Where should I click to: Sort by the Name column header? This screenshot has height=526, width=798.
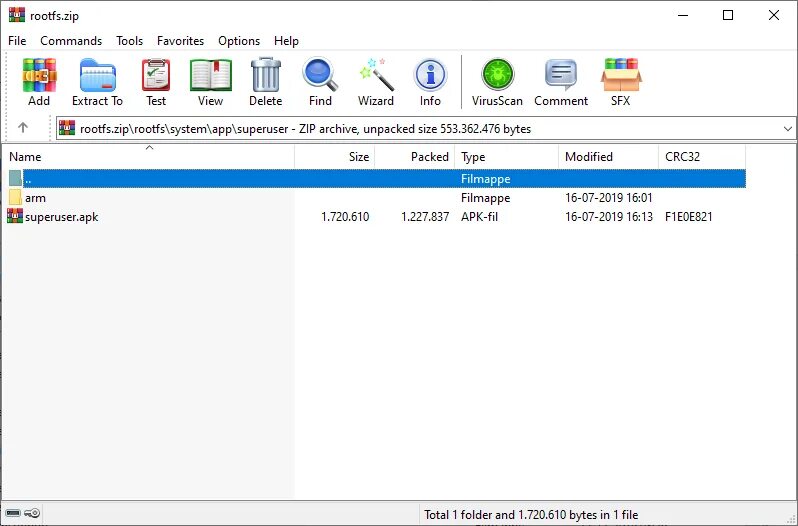tap(149, 157)
